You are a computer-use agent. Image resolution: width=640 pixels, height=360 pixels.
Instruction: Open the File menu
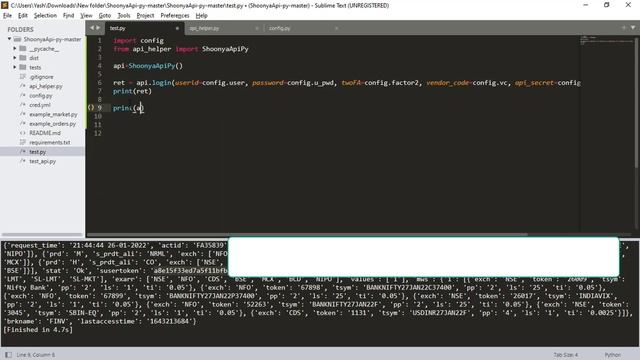pos(7,16)
